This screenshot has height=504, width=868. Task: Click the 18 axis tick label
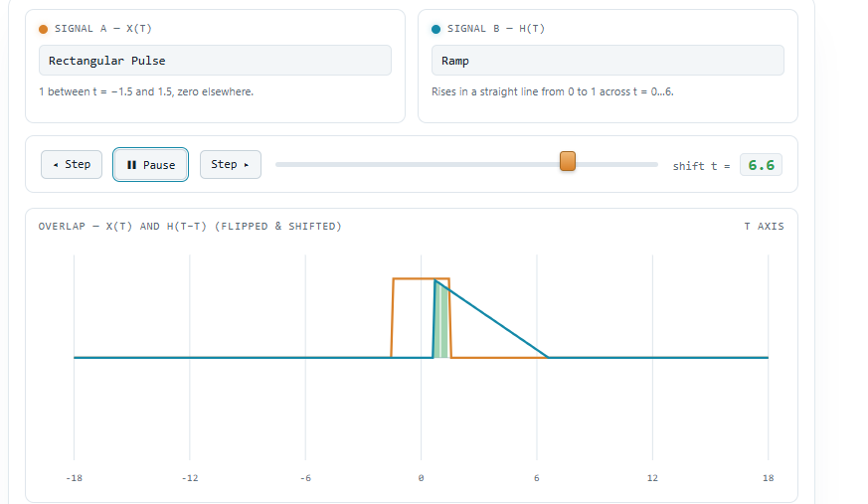[768, 478]
